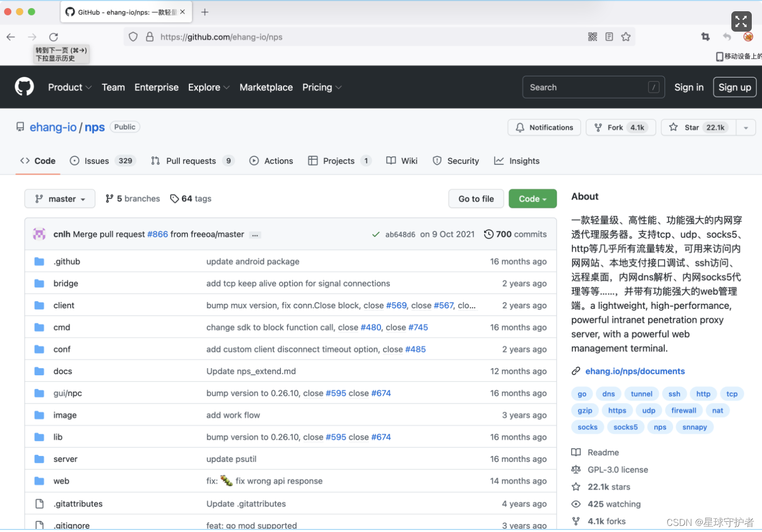Click the GitHub octocat logo

pos(24,87)
